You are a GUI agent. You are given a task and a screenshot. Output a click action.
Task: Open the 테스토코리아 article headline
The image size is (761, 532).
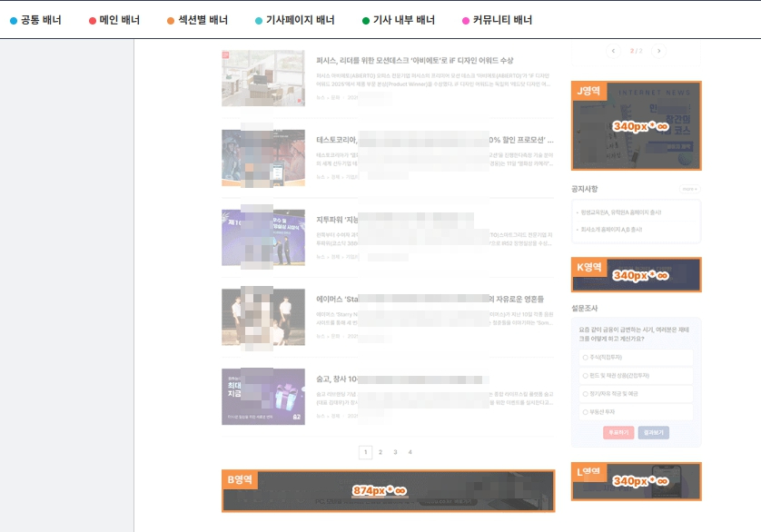click(x=435, y=141)
